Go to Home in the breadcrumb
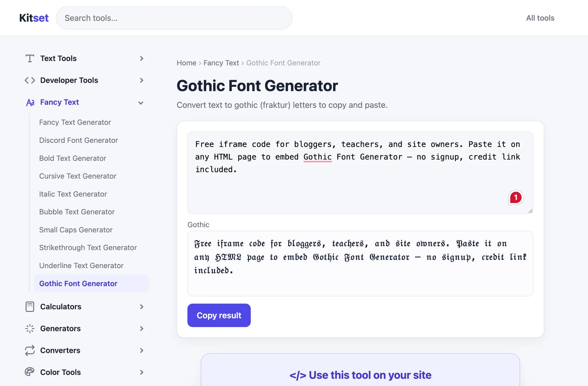 186,63
